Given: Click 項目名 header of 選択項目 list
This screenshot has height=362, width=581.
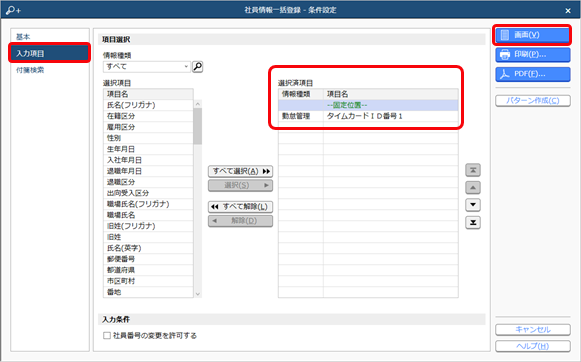Looking at the screenshot, I should coord(148,94).
